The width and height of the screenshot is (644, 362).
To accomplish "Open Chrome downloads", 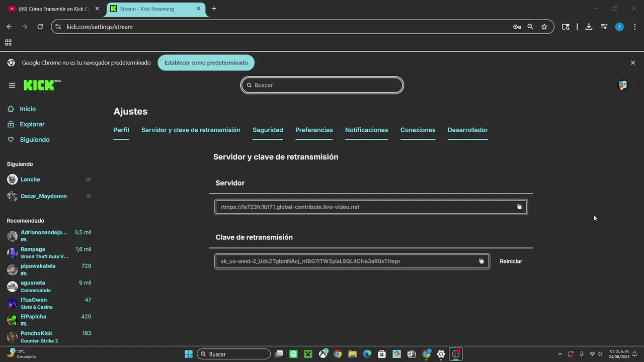I will [x=589, y=27].
